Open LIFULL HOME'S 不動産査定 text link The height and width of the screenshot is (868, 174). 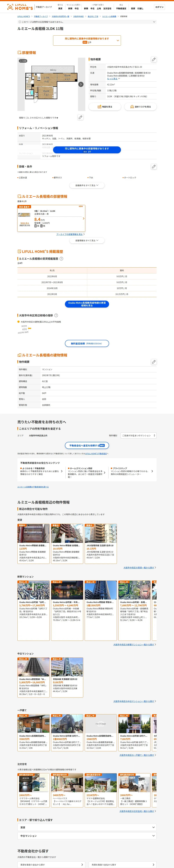96,454
